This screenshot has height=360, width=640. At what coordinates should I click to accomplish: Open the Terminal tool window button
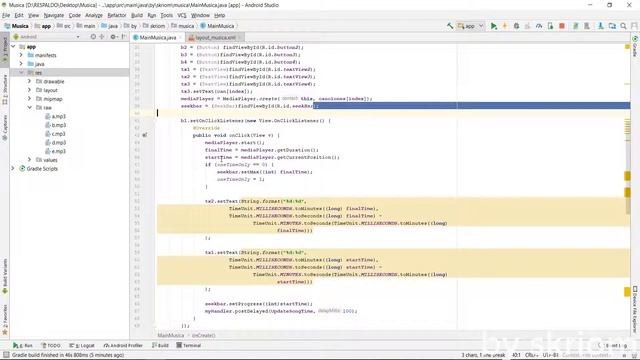coord(189,345)
